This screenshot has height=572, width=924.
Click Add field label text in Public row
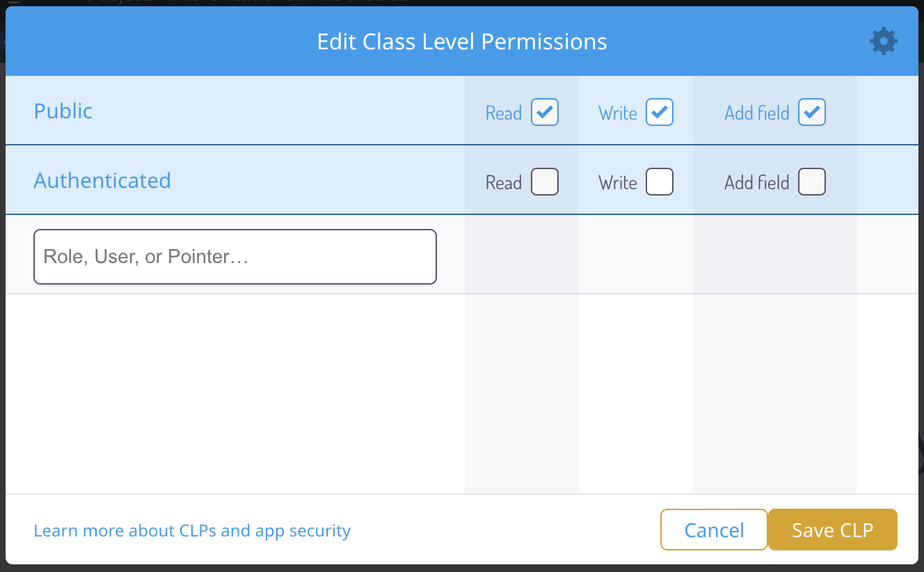(756, 113)
